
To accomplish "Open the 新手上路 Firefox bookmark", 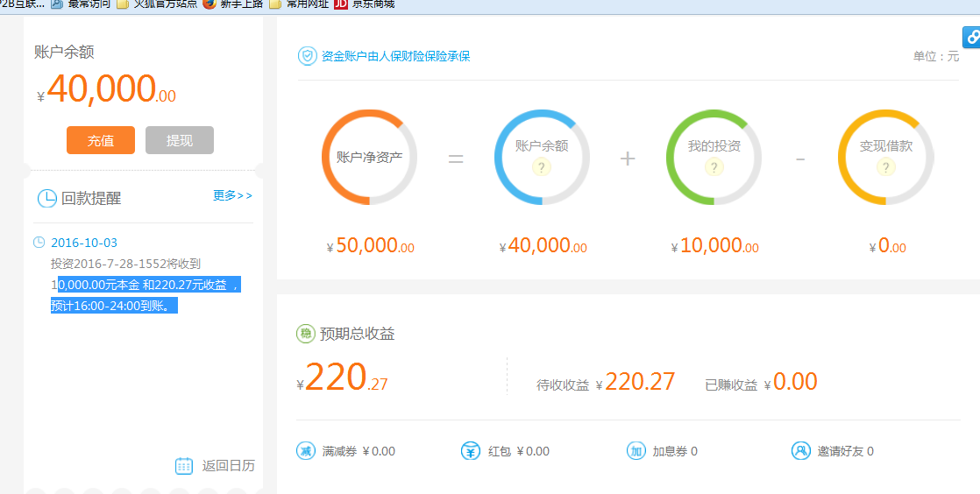I will click(x=231, y=4).
